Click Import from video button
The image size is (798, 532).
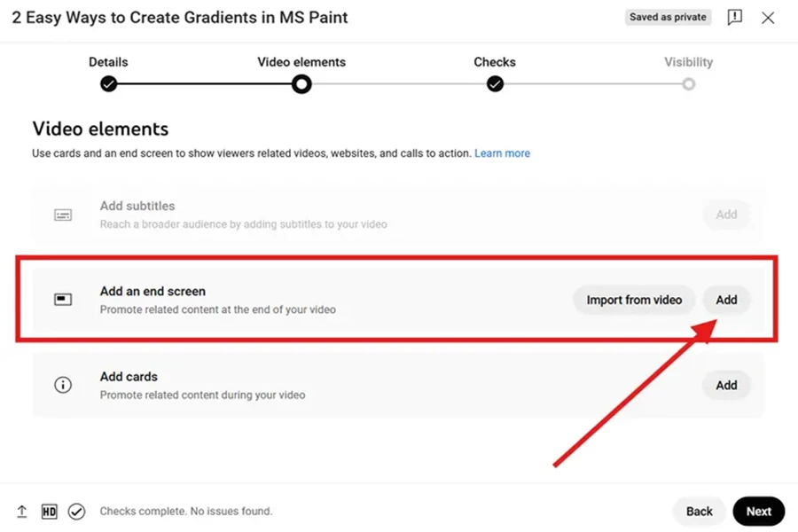tap(634, 300)
